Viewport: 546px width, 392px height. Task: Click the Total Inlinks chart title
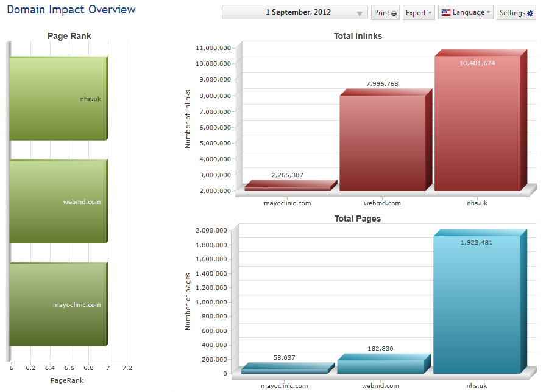coord(358,37)
